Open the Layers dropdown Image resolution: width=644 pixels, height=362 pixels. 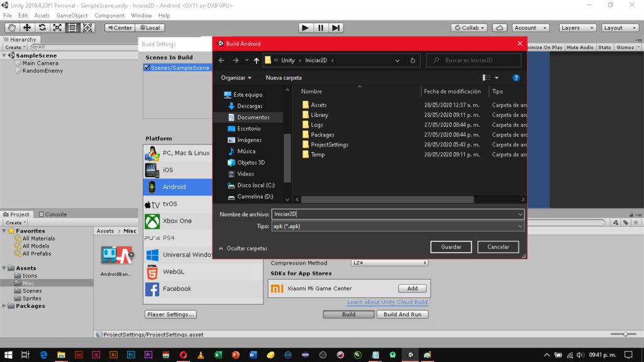pos(577,28)
